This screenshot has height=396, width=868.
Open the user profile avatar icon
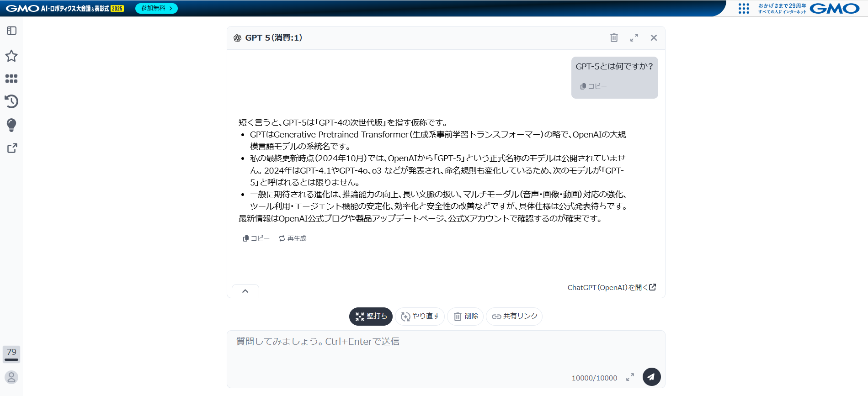[x=11, y=377]
